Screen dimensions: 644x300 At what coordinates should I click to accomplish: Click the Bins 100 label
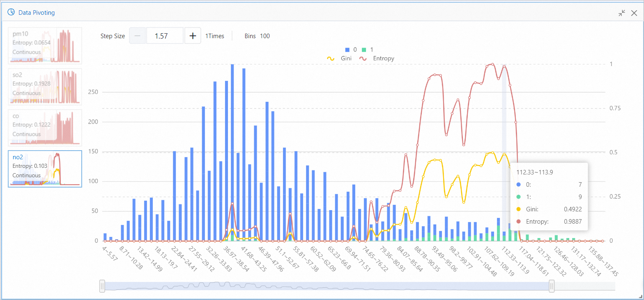pos(257,36)
